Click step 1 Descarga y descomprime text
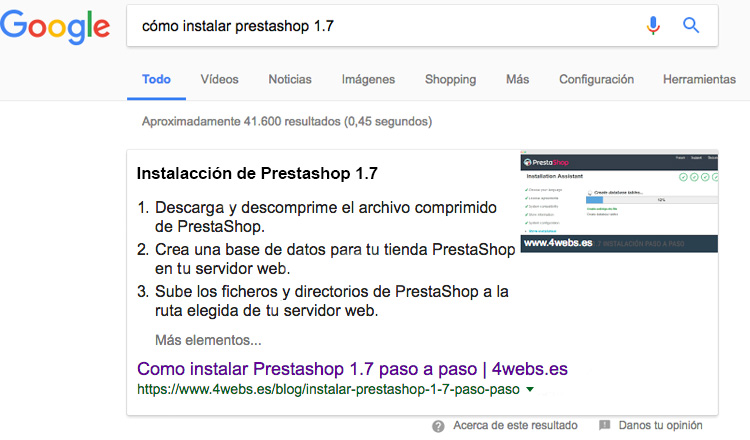 coord(325,217)
